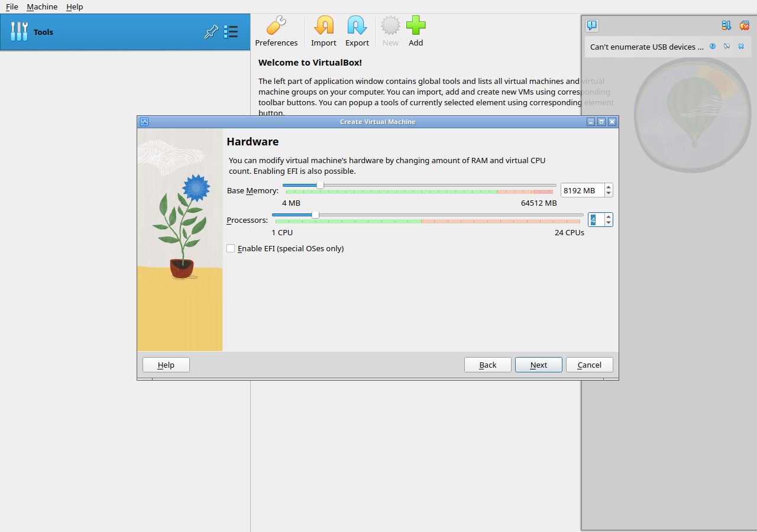Enable EFI (special OSes only) checkbox
Viewport: 757px width, 532px height.
click(x=231, y=249)
